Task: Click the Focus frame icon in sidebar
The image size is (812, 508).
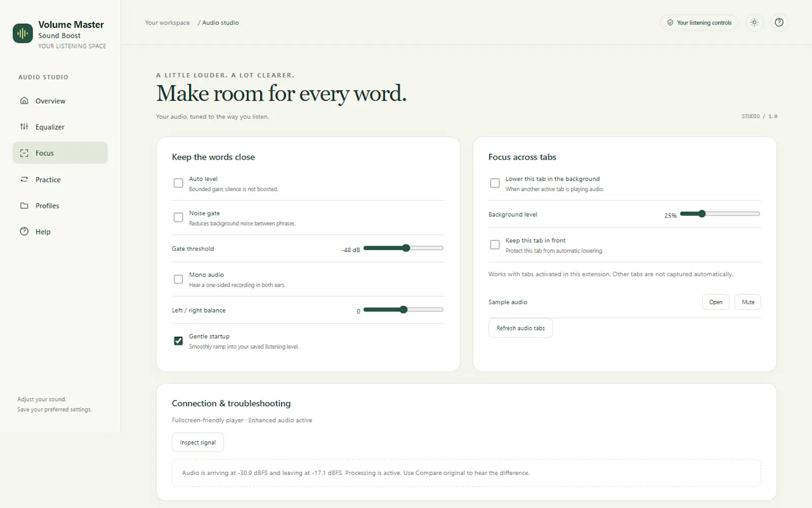Action: pos(24,153)
